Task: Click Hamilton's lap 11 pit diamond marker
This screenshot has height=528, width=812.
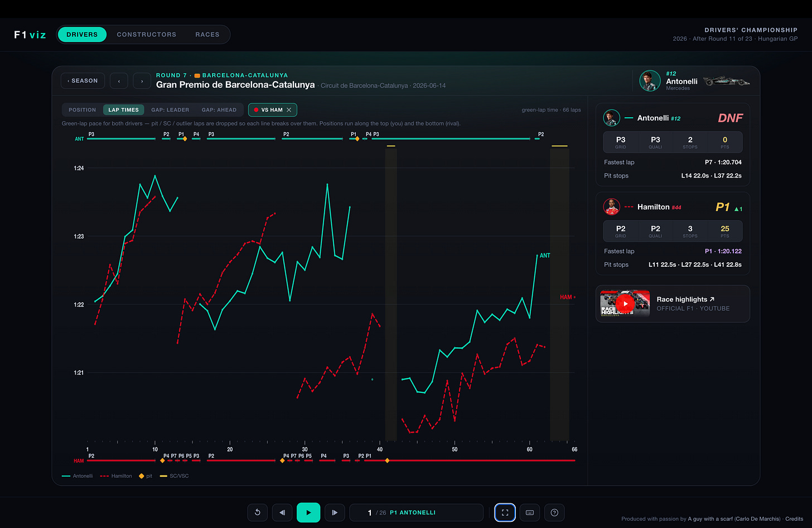Action: pyautogui.click(x=162, y=460)
